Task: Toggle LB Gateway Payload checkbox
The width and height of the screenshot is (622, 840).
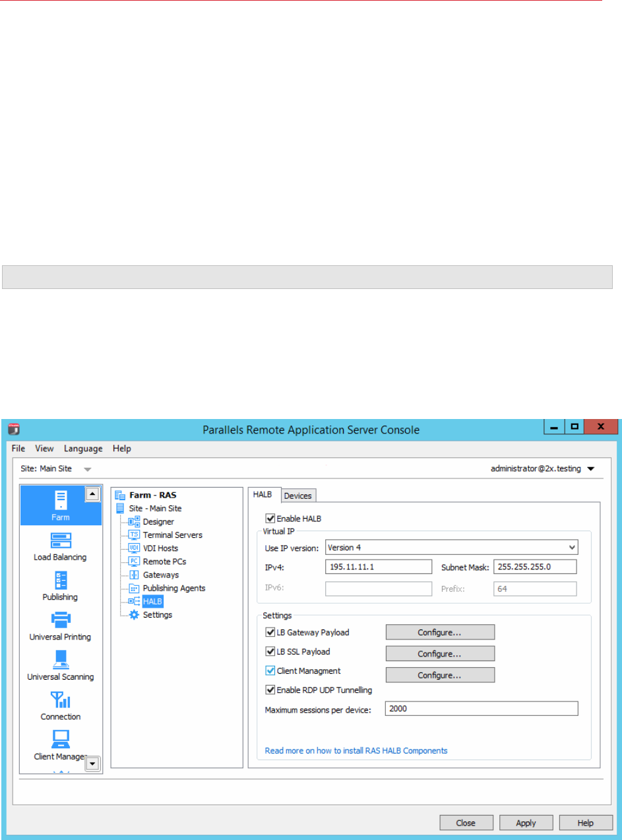Action: coord(270,632)
